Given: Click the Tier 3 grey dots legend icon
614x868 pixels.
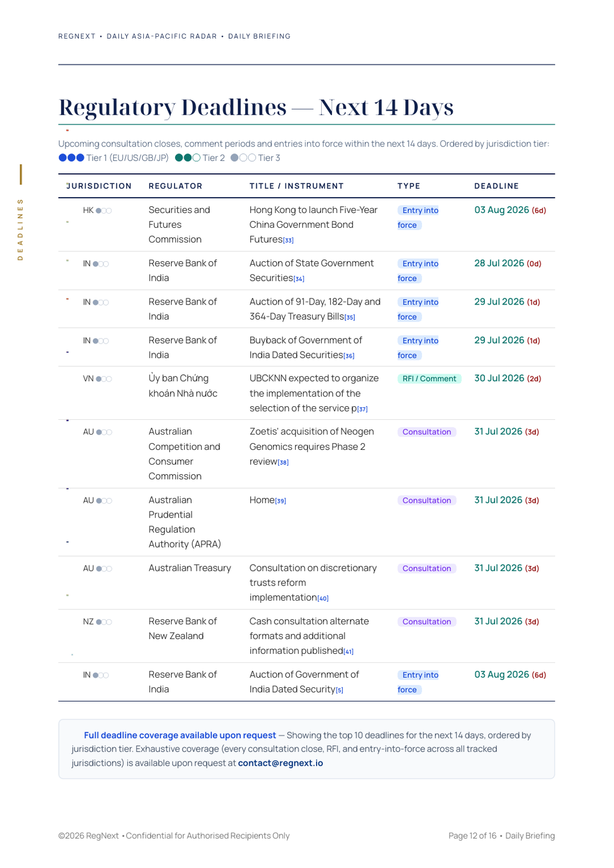Looking at the screenshot, I should pos(243,158).
